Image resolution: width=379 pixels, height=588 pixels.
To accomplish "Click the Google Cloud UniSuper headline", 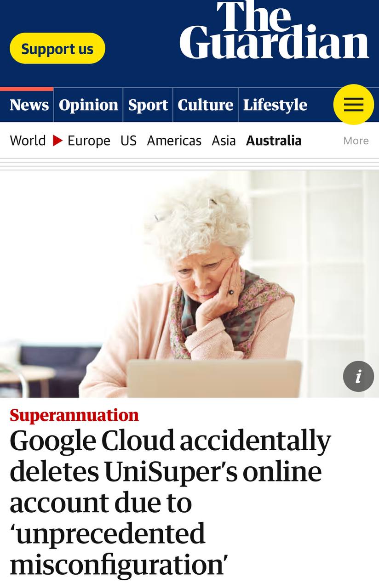I will 170,502.
